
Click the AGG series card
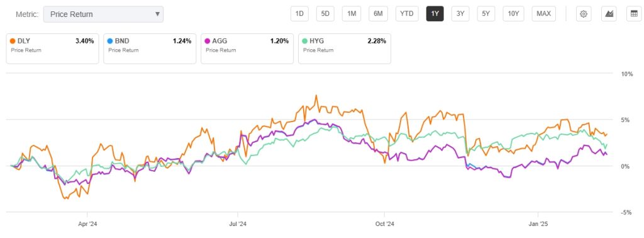coord(247,48)
